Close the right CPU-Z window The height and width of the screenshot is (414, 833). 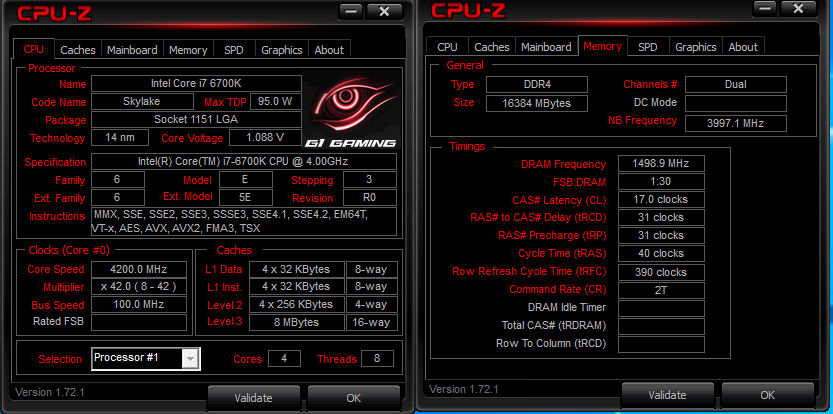[x=798, y=9]
